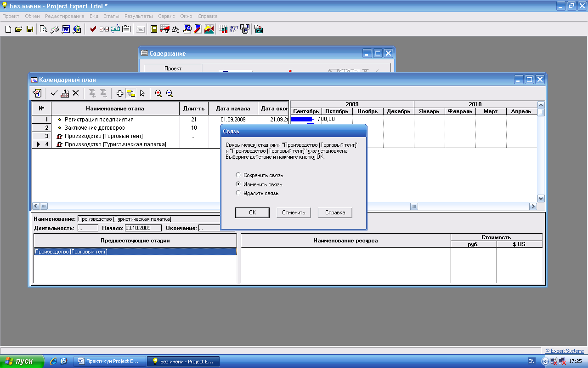
Task: Open the balance scales icon
Action: tap(176, 29)
